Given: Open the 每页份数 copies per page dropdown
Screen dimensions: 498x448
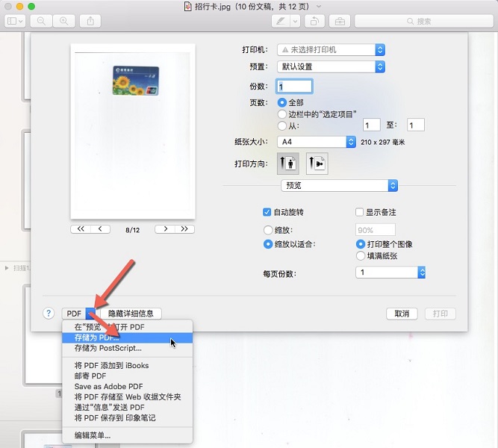Looking at the screenshot, I should click(390, 273).
